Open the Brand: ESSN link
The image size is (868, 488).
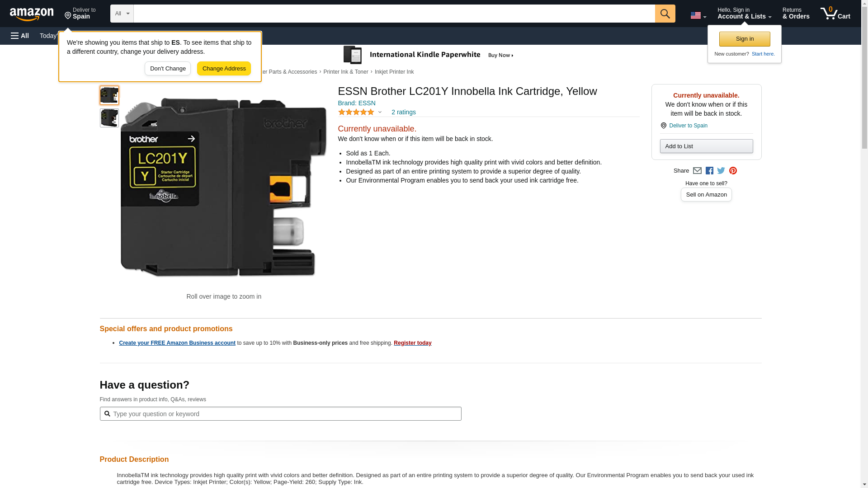pyautogui.click(x=357, y=103)
